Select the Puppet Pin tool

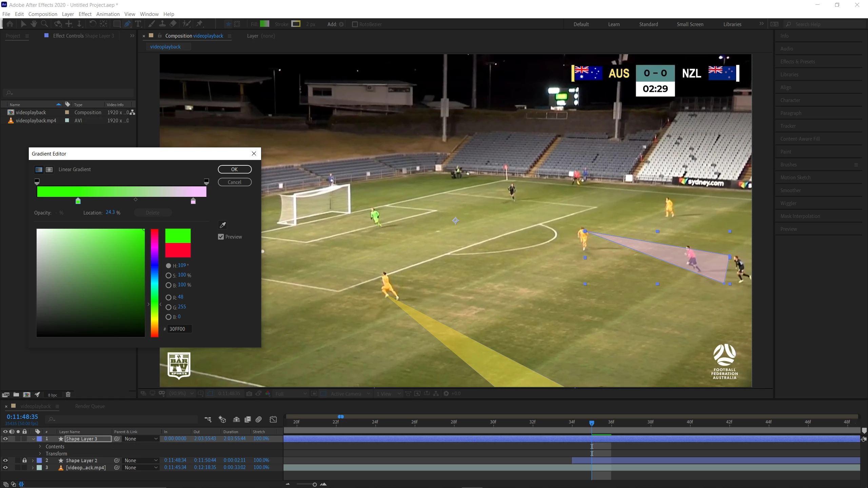200,24
